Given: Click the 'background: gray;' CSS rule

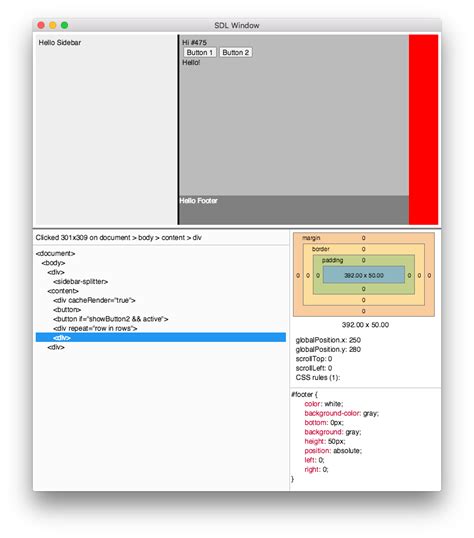Looking at the screenshot, I should [x=333, y=432].
